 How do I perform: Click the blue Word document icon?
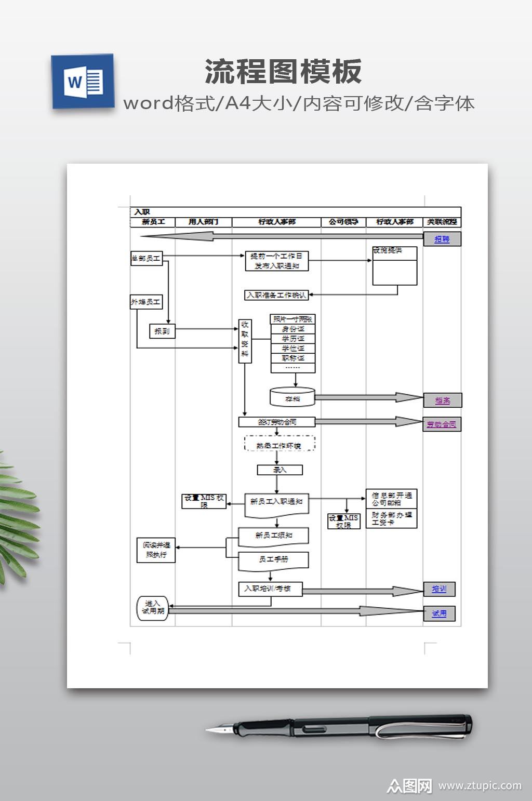point(83,82)
